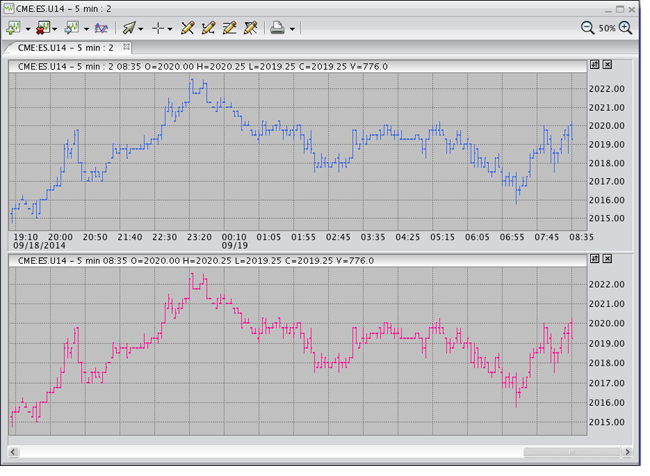Viewport: 650px width, 476px height.
Task: Click the 04:25 time axis label
Action: tap(407, 237)
